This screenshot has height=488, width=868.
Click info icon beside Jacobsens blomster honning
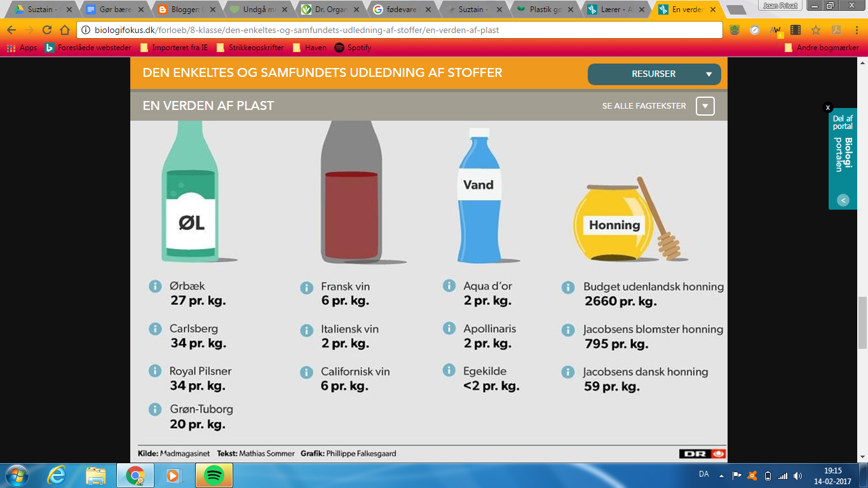tap(568, 330)
